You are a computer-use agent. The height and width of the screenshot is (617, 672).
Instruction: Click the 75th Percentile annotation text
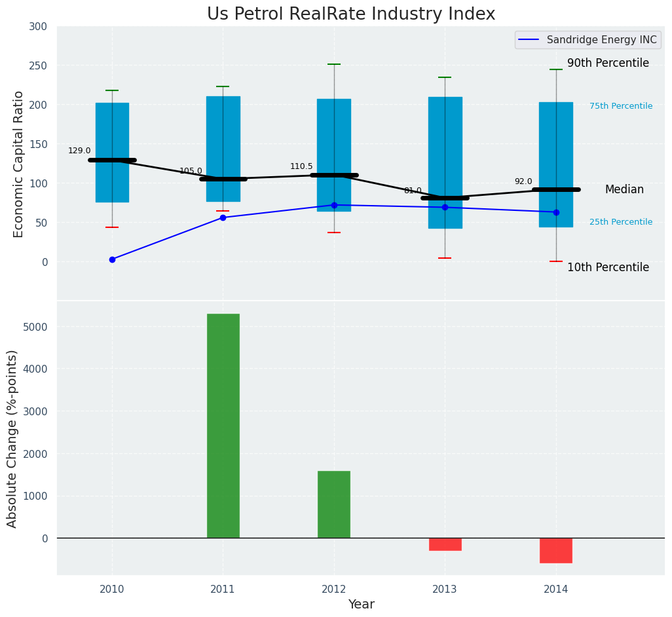coord(620,106)
